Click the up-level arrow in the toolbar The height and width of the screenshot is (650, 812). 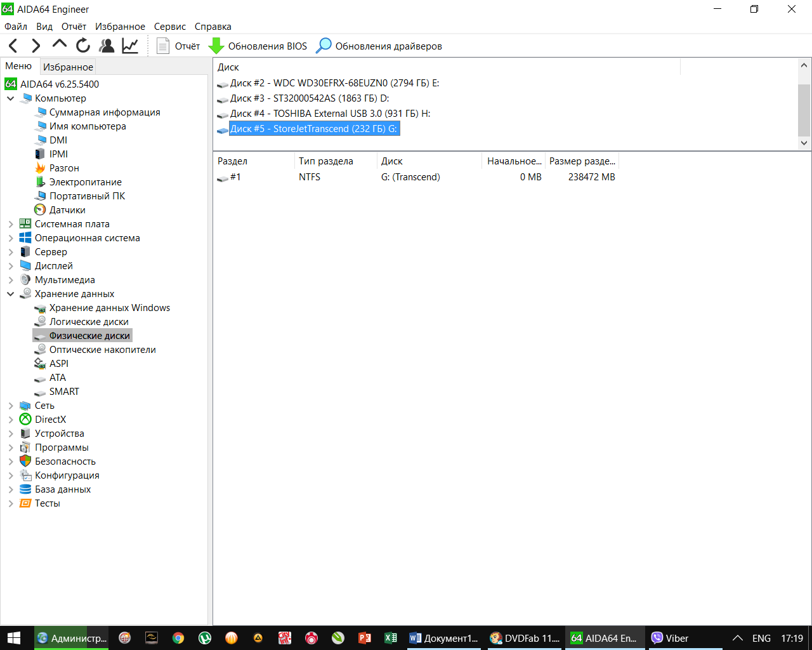[60, 44]
